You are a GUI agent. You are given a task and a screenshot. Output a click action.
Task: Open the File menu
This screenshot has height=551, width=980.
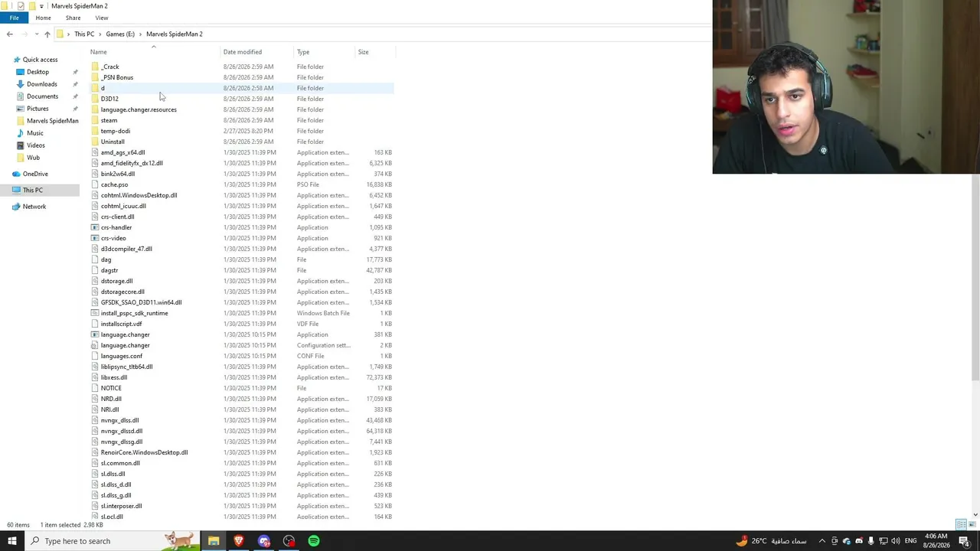14,18
